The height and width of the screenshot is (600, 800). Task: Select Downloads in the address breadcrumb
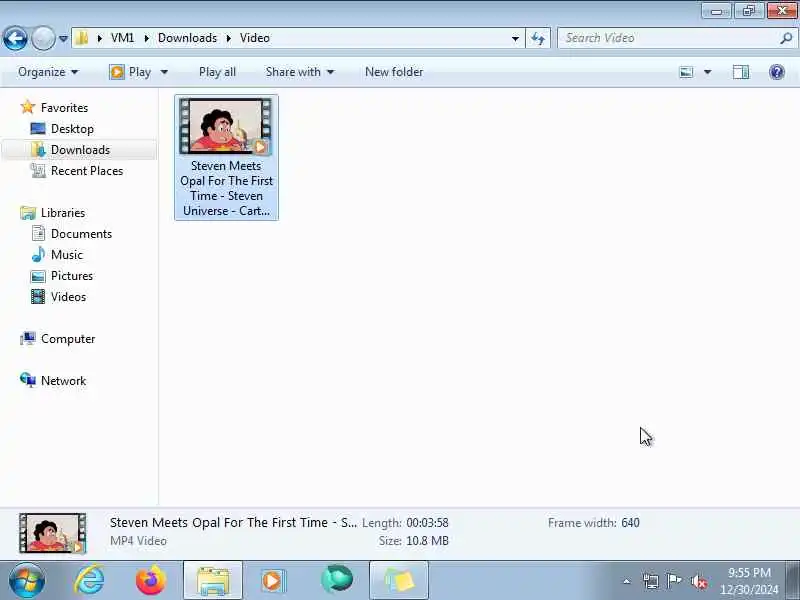coord(187,38)
